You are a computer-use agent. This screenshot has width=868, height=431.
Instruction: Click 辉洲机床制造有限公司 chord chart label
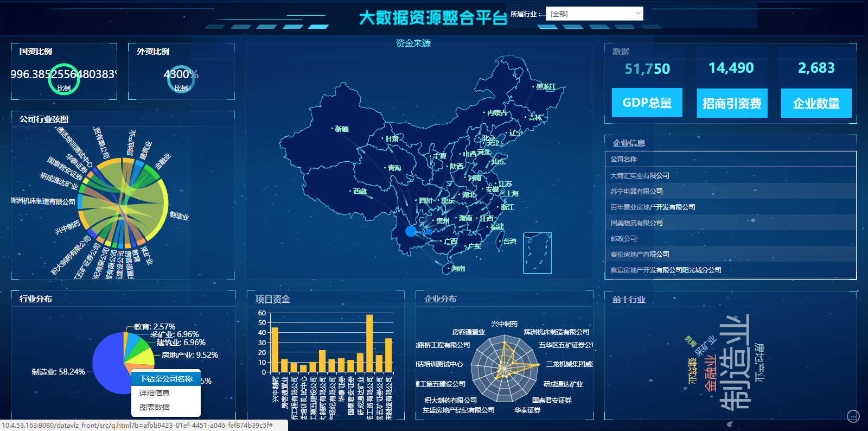click(x=43, y=201)
